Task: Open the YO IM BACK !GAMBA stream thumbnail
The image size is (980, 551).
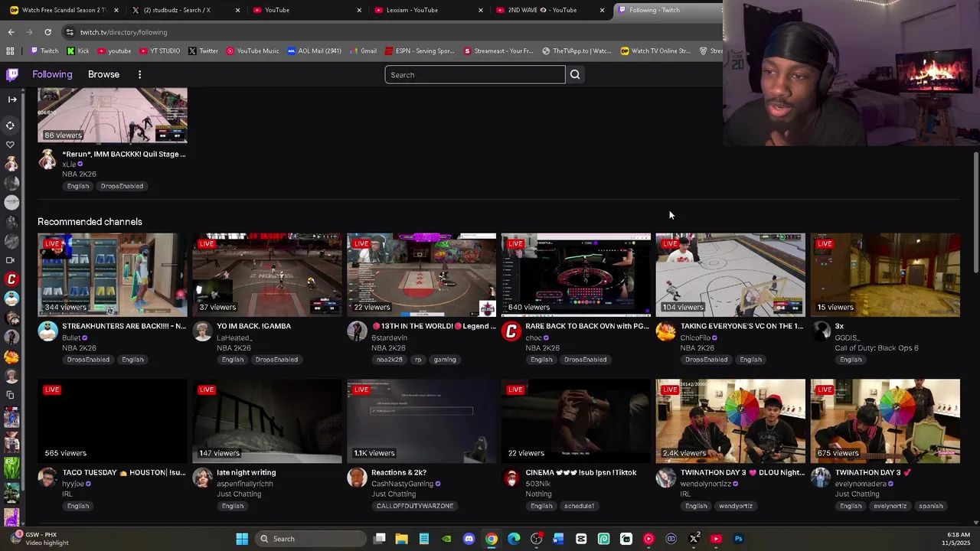Action: coord(267,275)
